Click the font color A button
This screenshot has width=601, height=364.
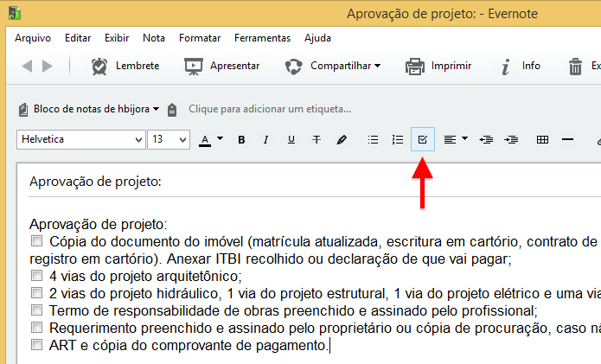click(x=205, y=141)
